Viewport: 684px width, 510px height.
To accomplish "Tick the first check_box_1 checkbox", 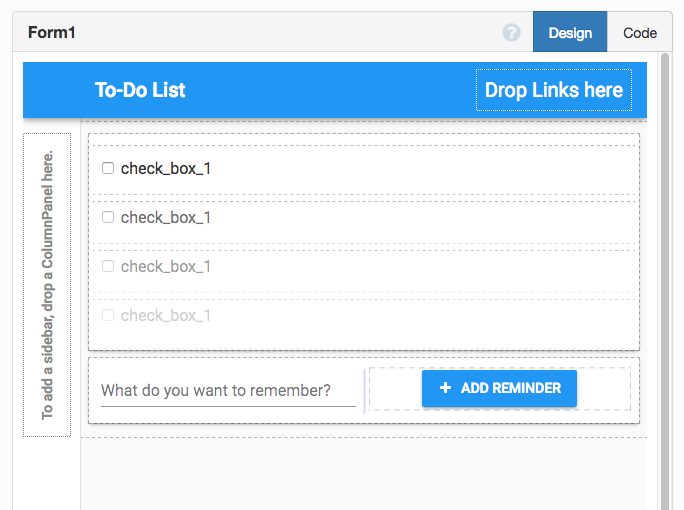I will (108, 168).
